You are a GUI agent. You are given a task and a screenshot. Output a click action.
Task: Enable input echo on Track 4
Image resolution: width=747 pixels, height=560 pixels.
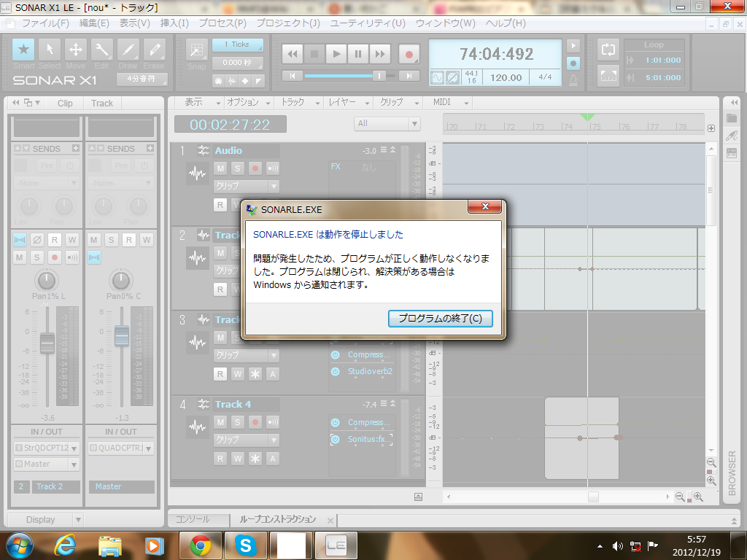(x=273, y=422)
